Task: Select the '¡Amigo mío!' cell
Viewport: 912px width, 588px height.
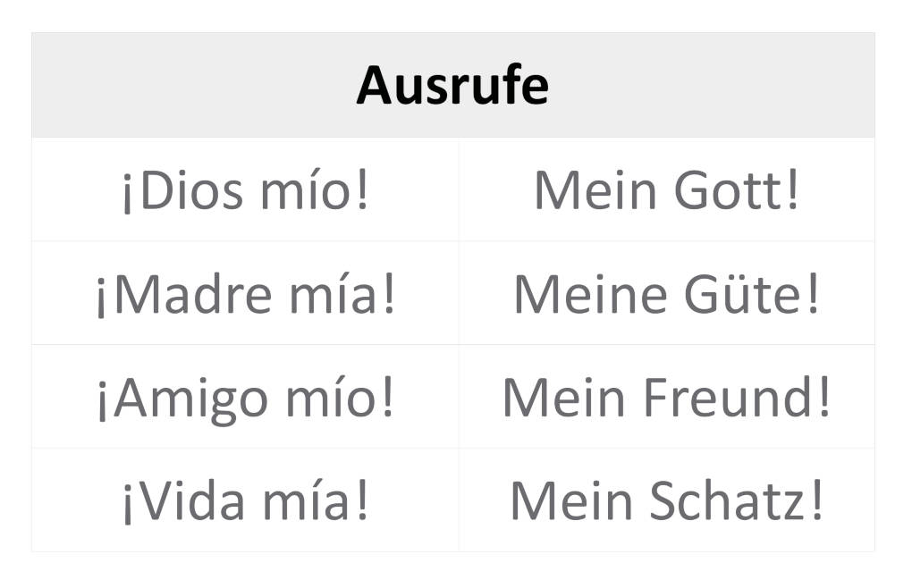Action: point(245,398)
